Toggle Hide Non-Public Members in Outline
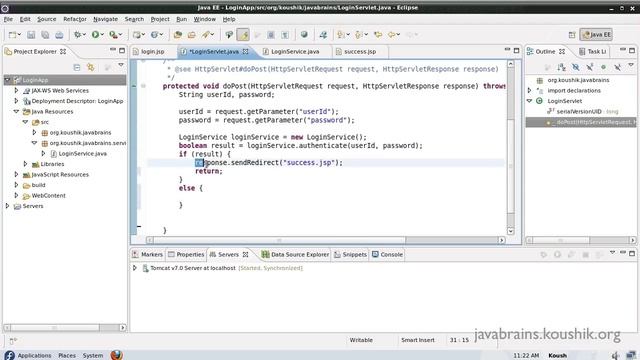The image size is (640, 360). 603,67
